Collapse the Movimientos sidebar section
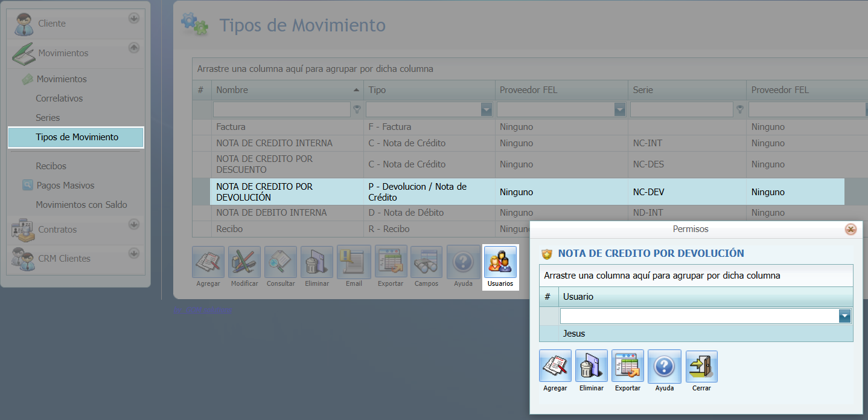Viewport: 868px width, 420px height. [133, 48]
